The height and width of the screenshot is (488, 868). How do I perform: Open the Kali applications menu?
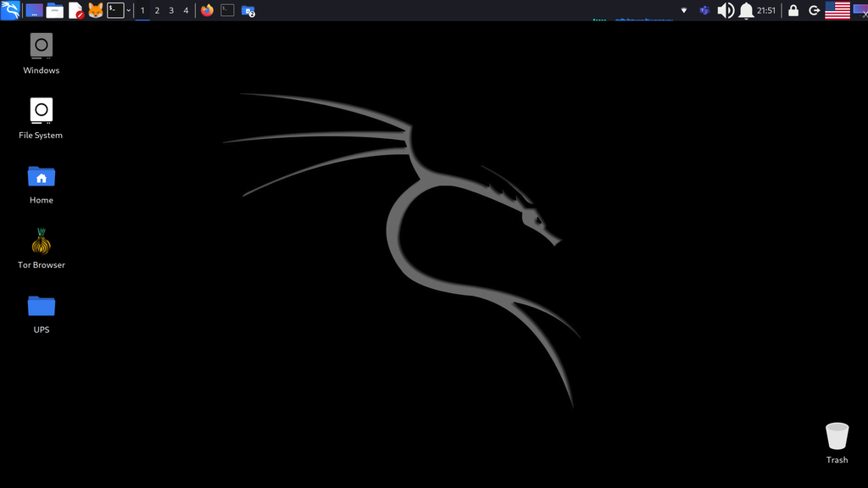(x=10, y=10)
